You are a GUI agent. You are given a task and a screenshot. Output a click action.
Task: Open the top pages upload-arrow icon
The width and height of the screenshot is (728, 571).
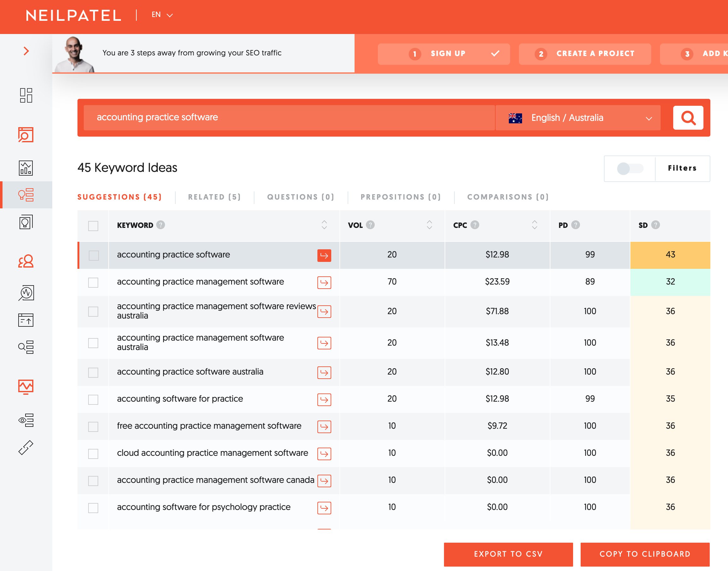pyautogui.click(x=26, y=320)
